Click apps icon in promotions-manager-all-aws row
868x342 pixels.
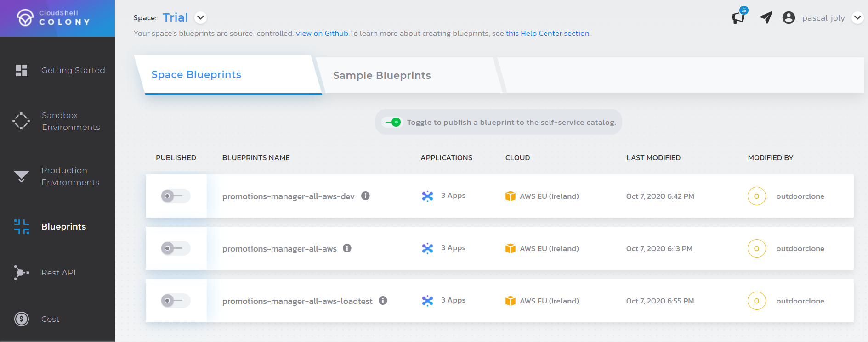pos(427,248)
